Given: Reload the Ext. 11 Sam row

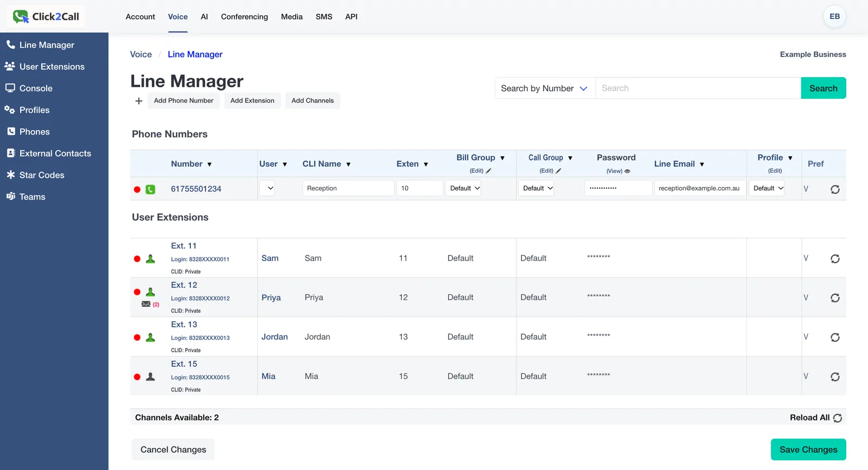Looking at the screenshot, I should (835, 259).
